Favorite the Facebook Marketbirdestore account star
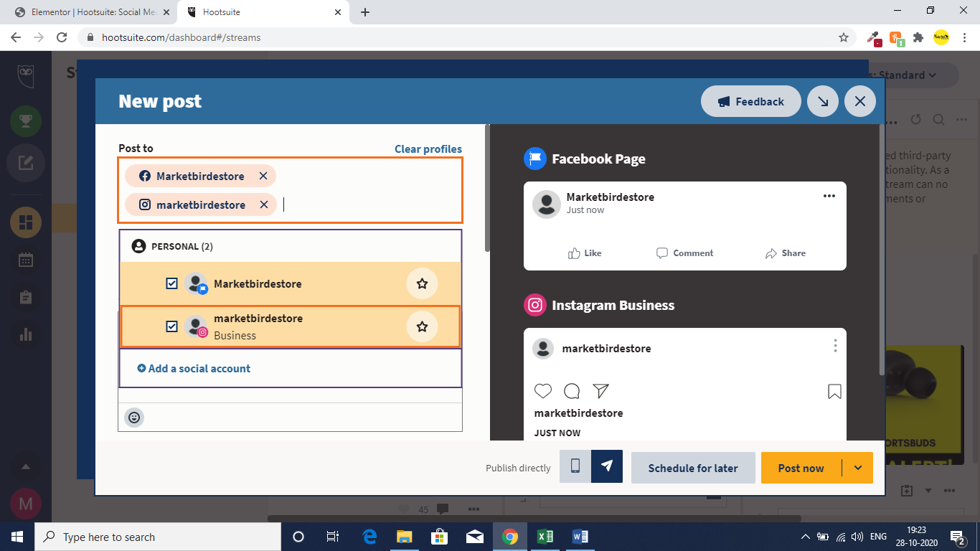The height and width of the screenshot is (551, 980). tap(422, 283)
